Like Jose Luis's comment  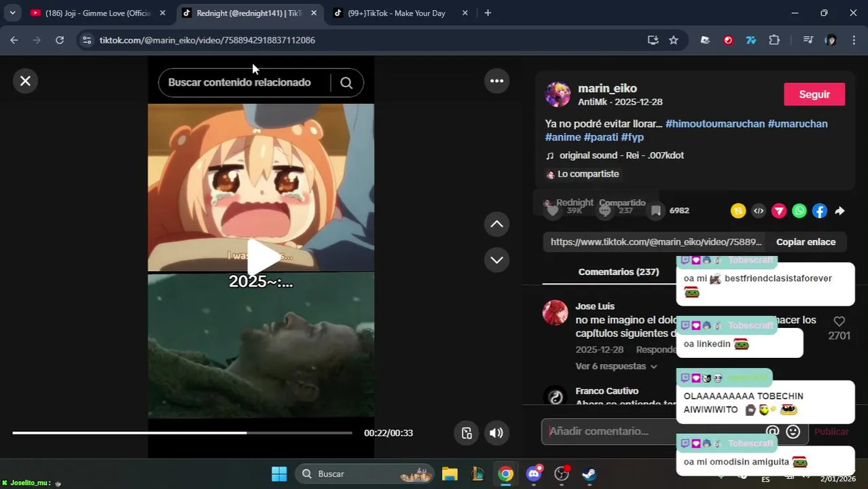839,321
